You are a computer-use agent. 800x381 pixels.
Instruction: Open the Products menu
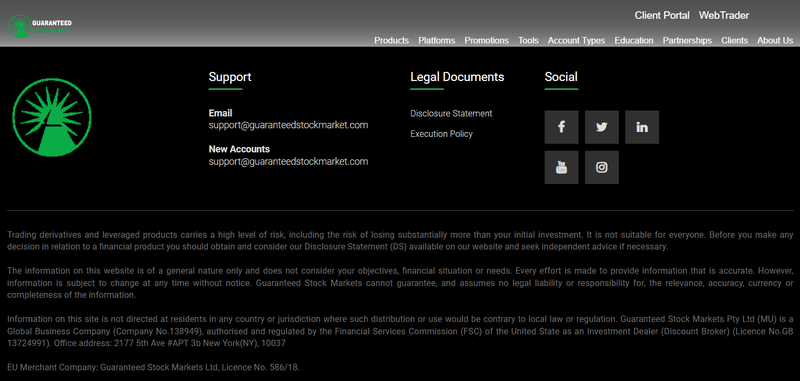(x=391, y=40)
